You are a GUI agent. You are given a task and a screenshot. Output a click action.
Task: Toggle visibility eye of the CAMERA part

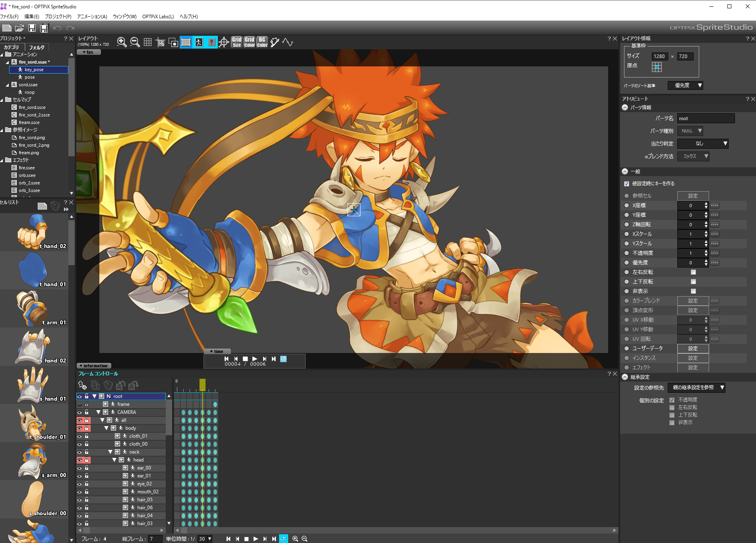pyautogui.click(x=79, y=412)
